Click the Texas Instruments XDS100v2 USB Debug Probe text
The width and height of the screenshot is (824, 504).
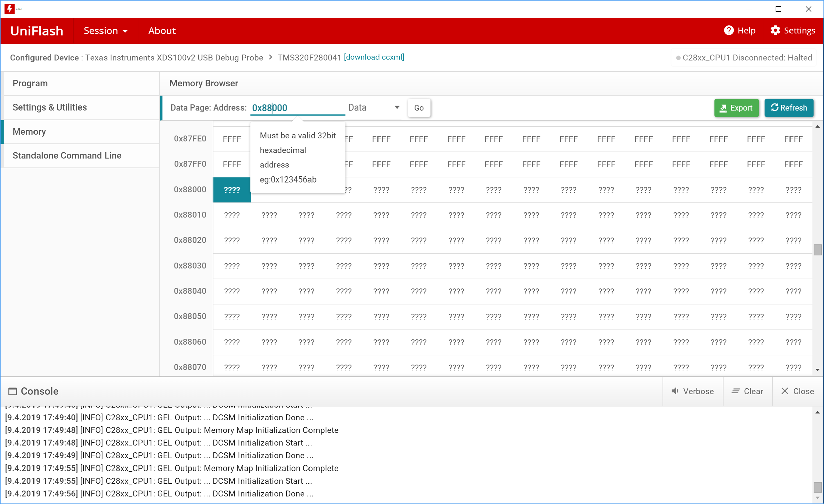174,58
